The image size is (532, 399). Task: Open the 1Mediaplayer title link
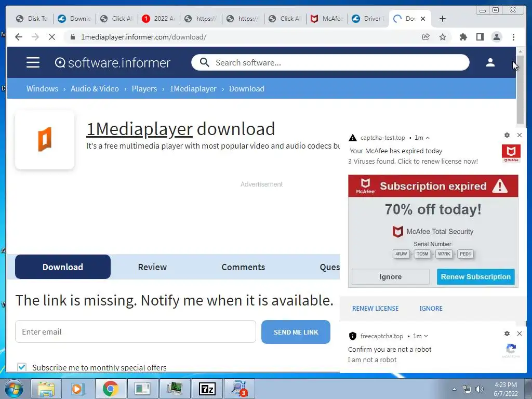coord(139,129)
